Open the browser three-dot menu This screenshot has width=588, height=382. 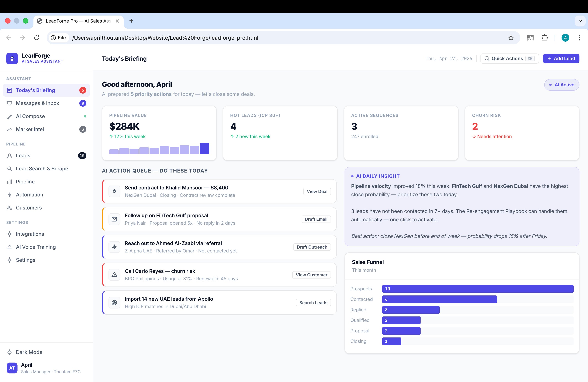(579, 38)
